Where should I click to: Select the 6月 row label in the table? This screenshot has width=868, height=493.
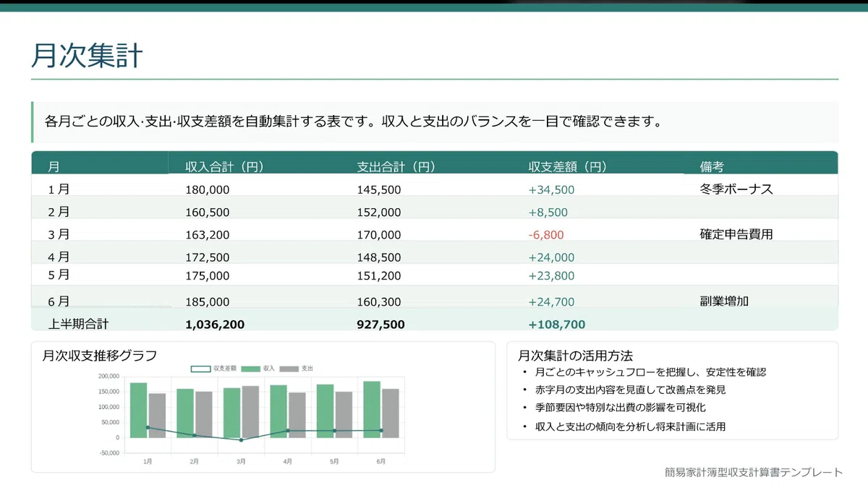pos(59,301)
